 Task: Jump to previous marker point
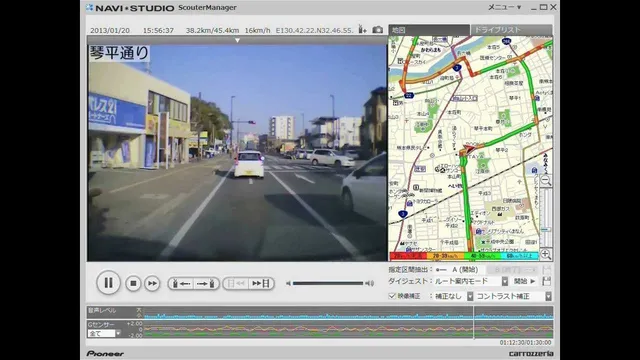pos(181,283)
